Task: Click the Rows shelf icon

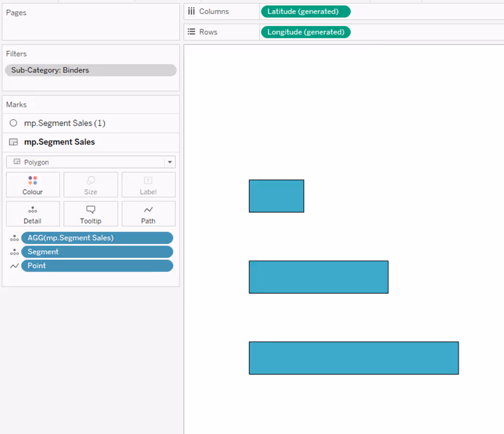Action: pos(191,32)
